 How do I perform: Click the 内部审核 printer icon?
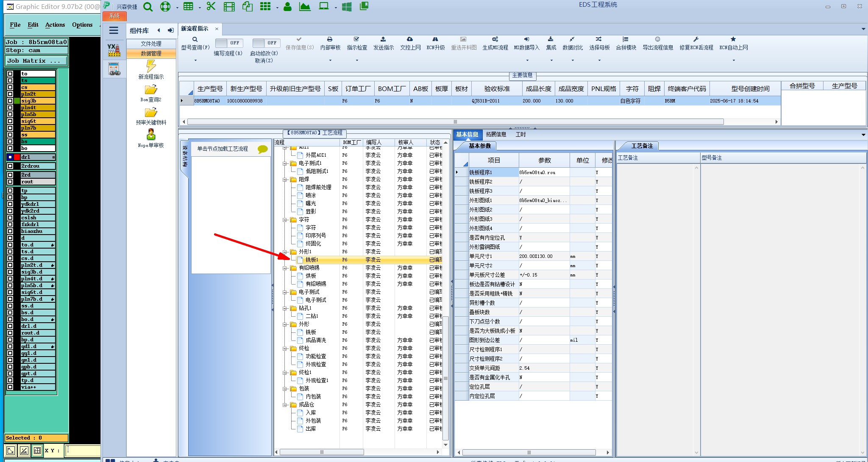(x=330, y=39)
